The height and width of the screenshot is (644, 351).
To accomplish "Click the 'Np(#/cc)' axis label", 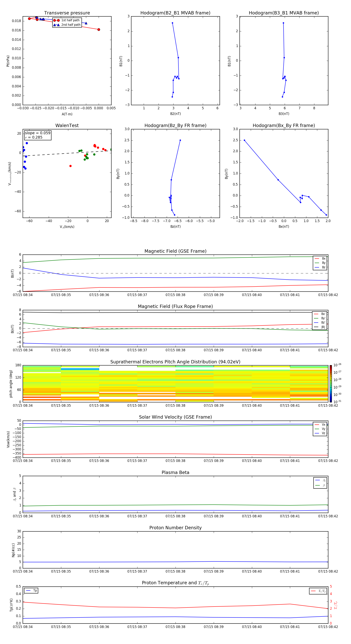I will coord(13,550).
